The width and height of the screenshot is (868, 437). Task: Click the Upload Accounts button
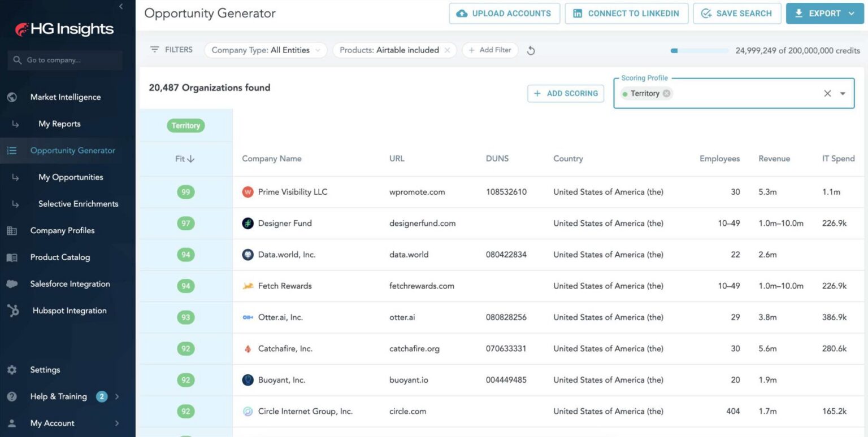coord(505,14)
